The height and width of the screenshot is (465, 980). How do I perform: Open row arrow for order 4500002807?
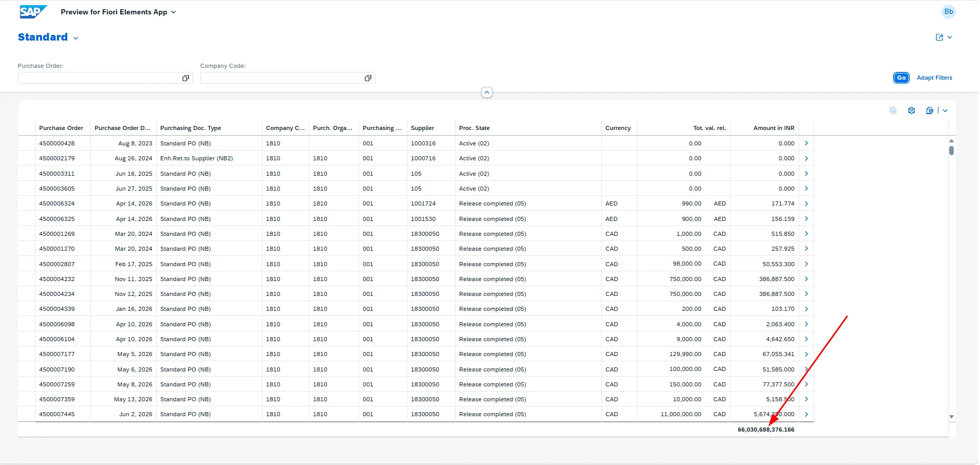(806, 264)
